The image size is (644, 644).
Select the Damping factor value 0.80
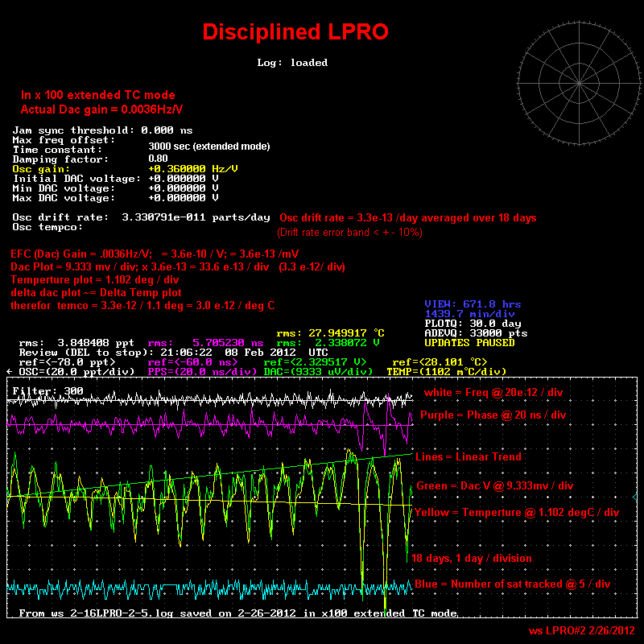158,159
